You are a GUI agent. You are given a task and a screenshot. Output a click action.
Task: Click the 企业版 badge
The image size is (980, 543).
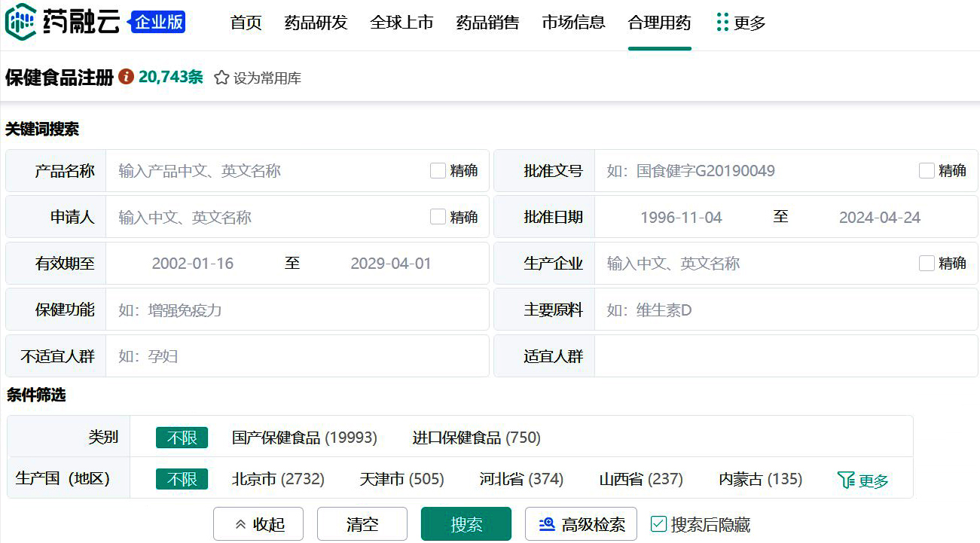[158, 22]
